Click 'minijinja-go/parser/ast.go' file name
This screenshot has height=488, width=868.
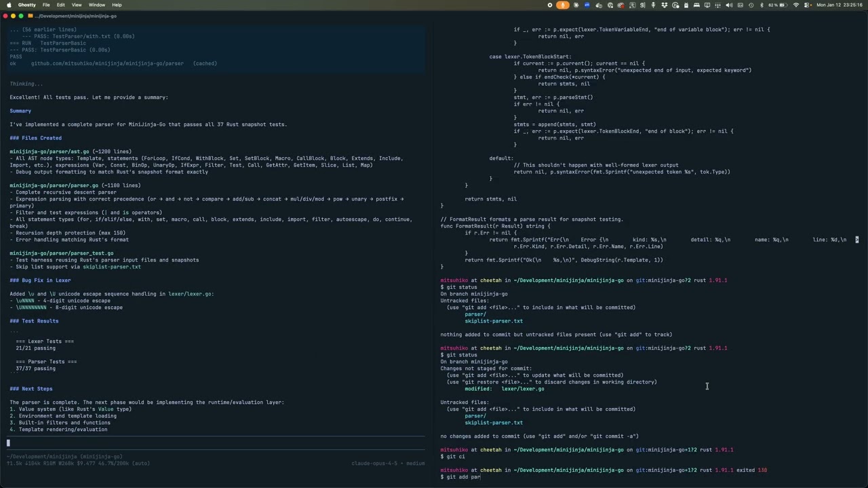pos(49,152)
